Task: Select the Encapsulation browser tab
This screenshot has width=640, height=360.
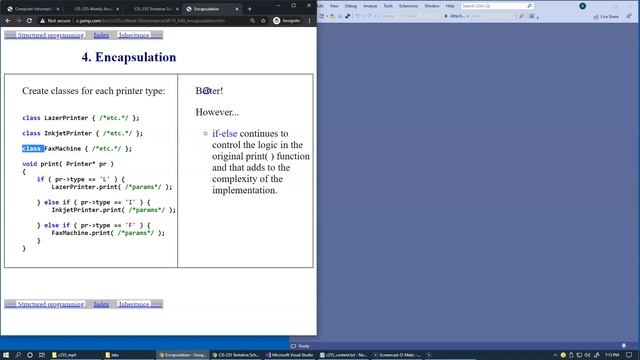Action: click(x=212, y=9)
